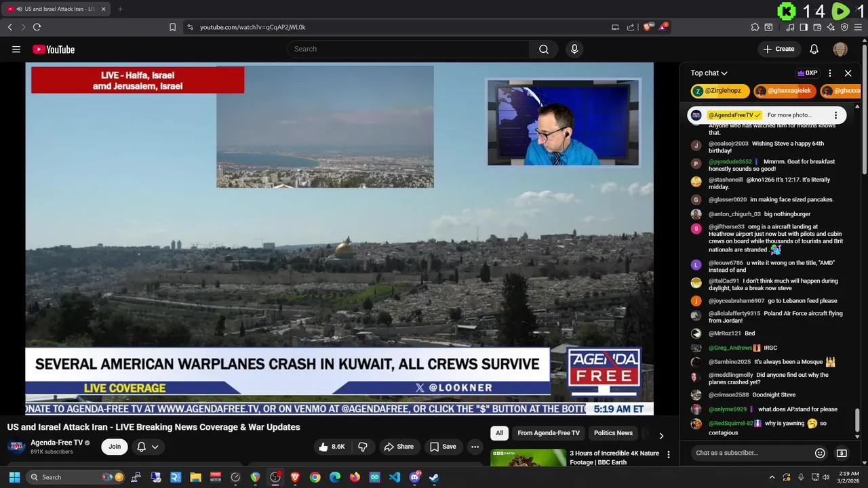Reload the page in browser toolbar
This screenshot has height=488, width=868.
(x=37, y=27)
